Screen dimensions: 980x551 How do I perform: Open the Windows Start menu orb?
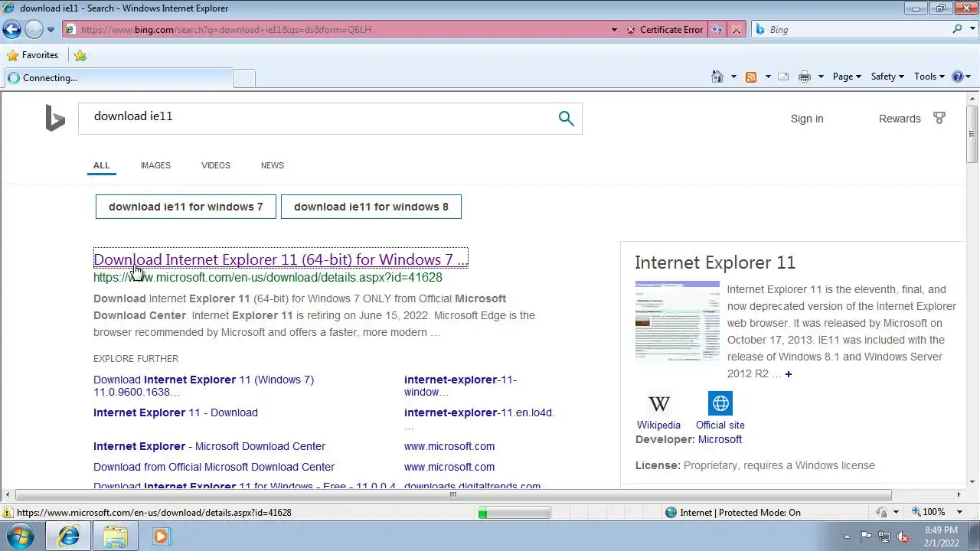point(20,536)
